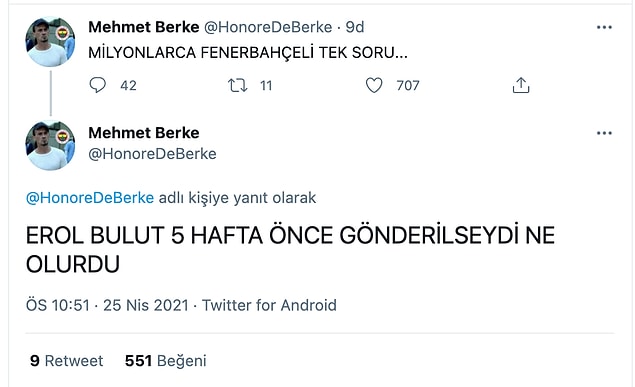Like the tweet with the heart icon
Screen dimensions: 635x387
pyautogui.click(x=374, y=85)
